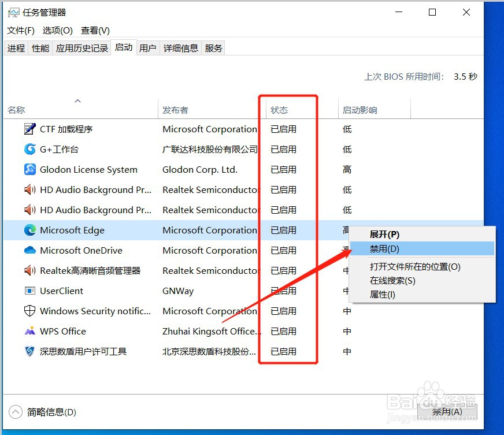Click the UserClient program icon

29,291
